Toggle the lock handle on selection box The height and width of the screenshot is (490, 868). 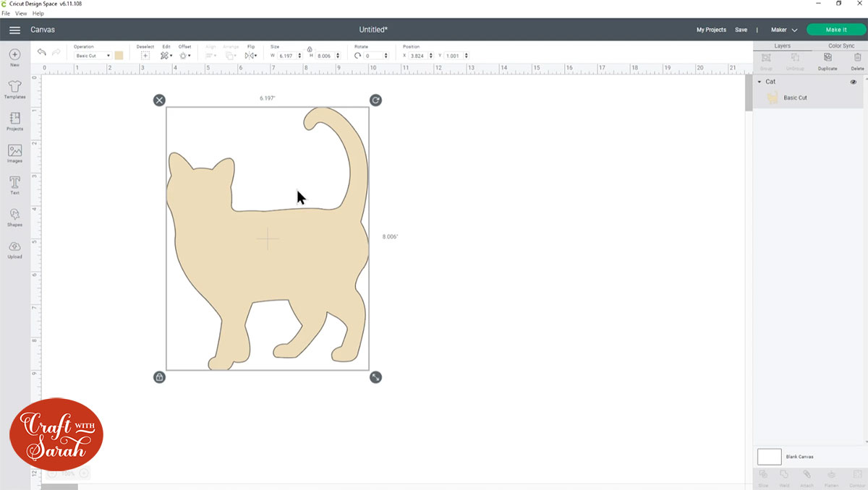coord(159,377)
